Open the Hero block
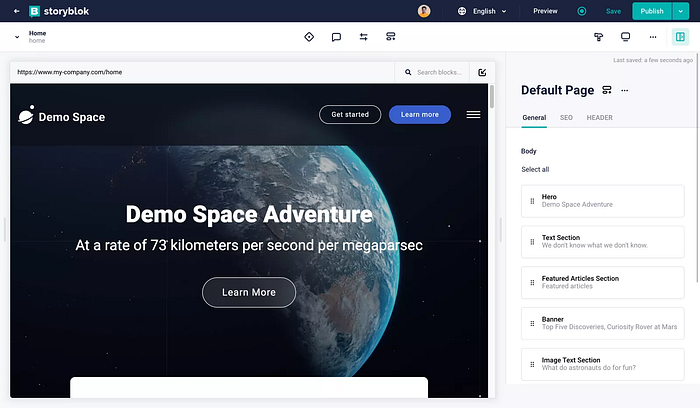This screenshot has height=408, width=700. click(x=603, y=201)
